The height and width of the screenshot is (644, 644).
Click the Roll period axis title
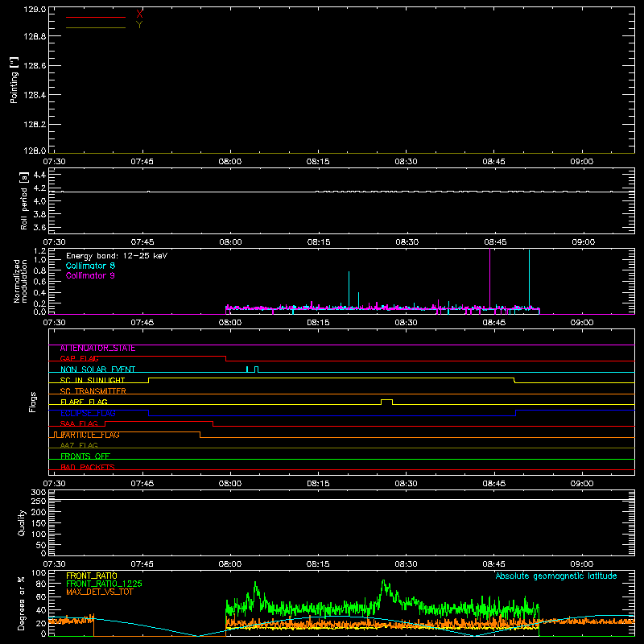24,200
